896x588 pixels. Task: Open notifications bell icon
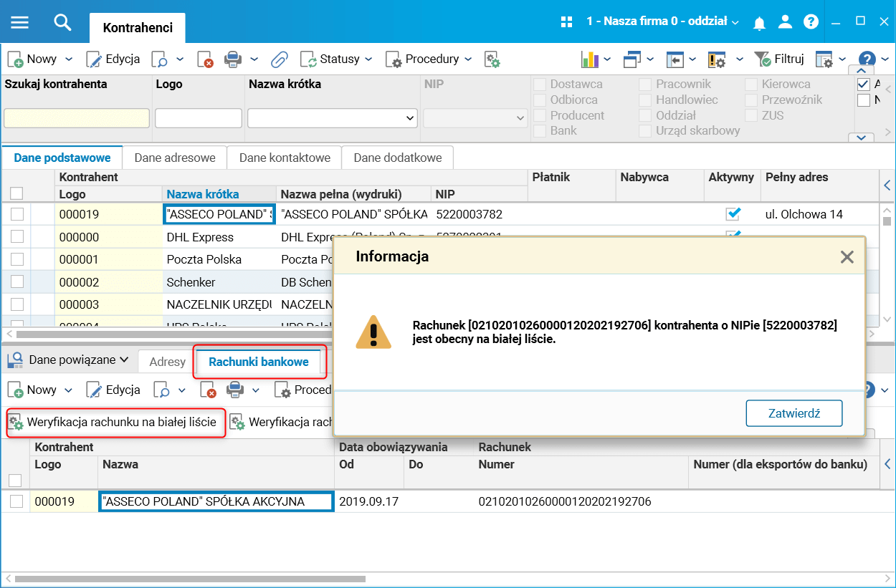760,22
